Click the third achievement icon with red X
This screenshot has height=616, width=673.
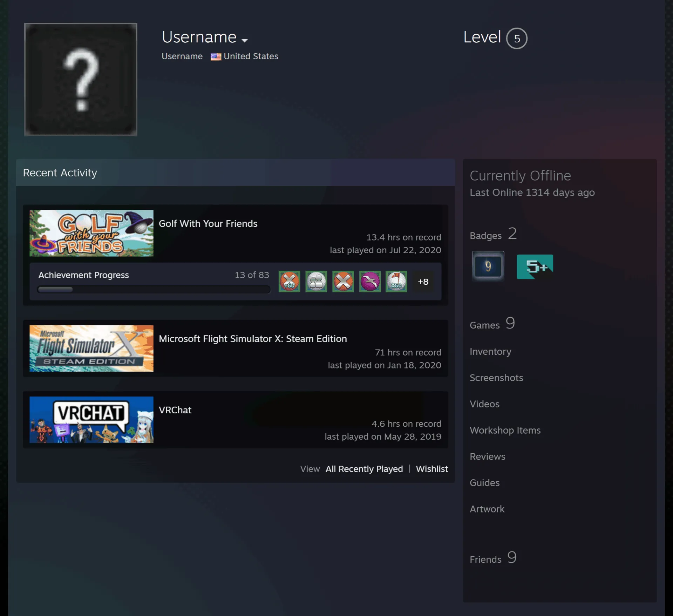pos(343,281)
